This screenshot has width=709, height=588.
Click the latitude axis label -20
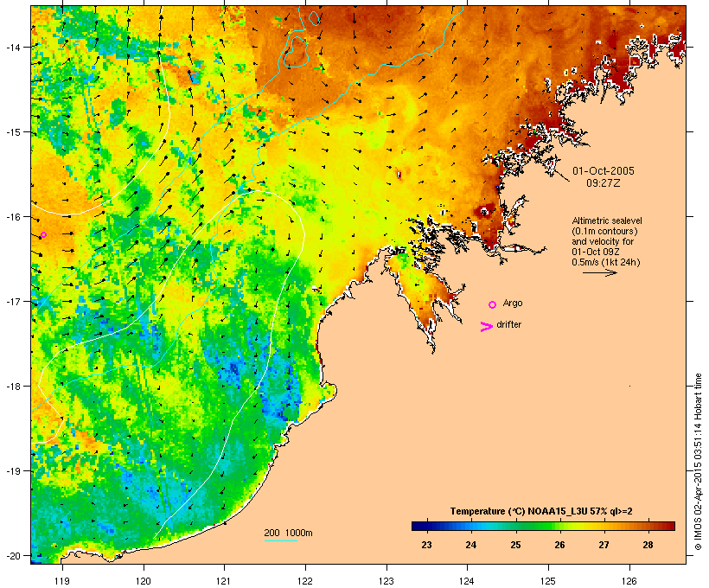[13, 555]
